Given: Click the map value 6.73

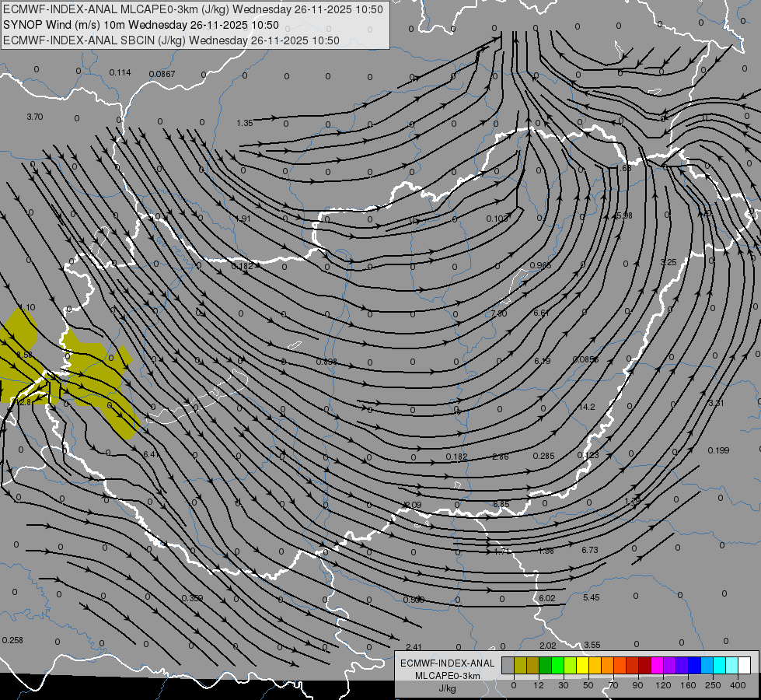Looking at the screenshot, I should pyautogui.click(x=590, y=550).
